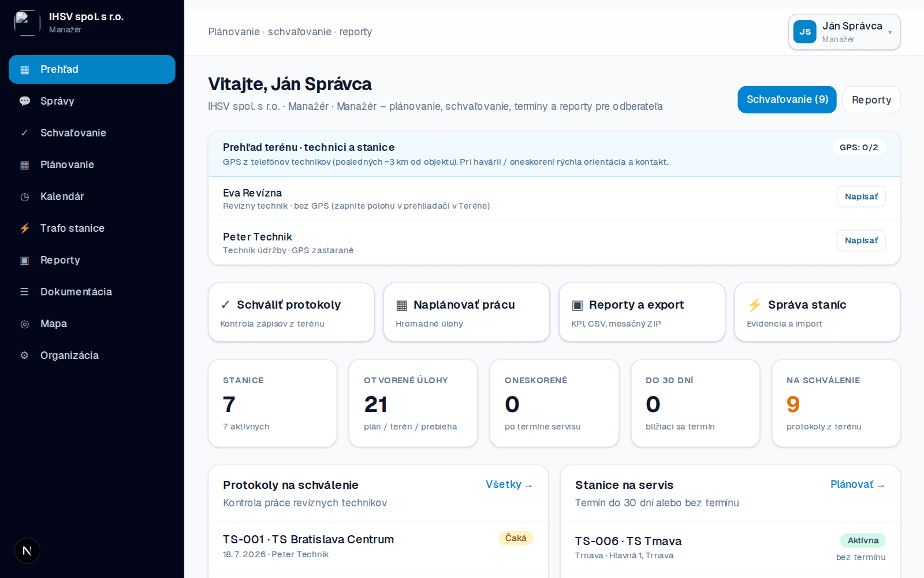This screenshot has height=578, width=924.
Task: Click the checkmark icon on Schváliť protokoly card
Action: click(x=226, y=305)
